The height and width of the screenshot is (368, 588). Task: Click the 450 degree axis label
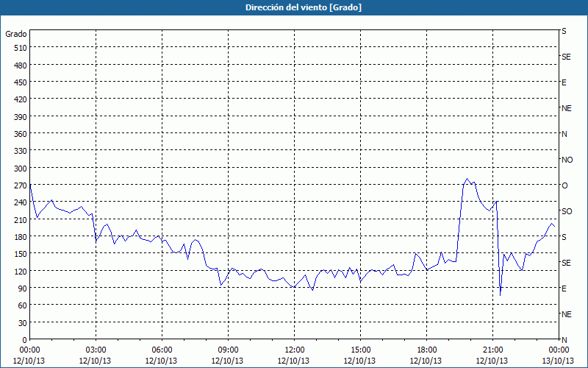click(x=21, y=82)
